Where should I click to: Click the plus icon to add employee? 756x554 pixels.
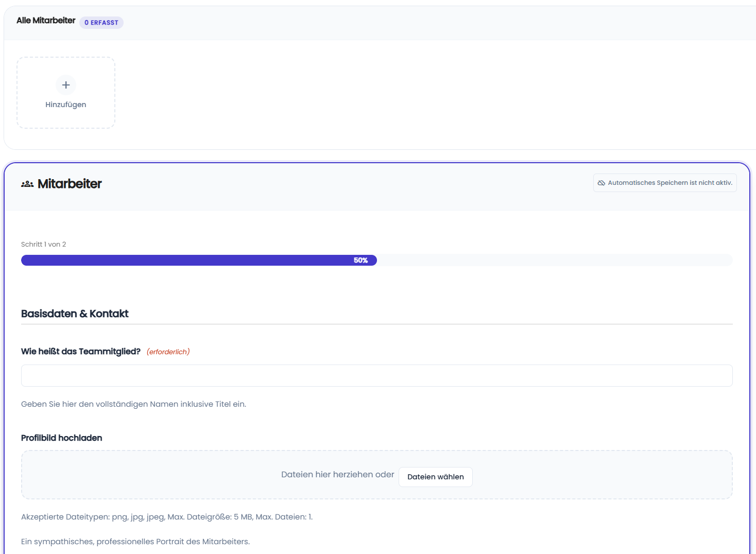66,85
